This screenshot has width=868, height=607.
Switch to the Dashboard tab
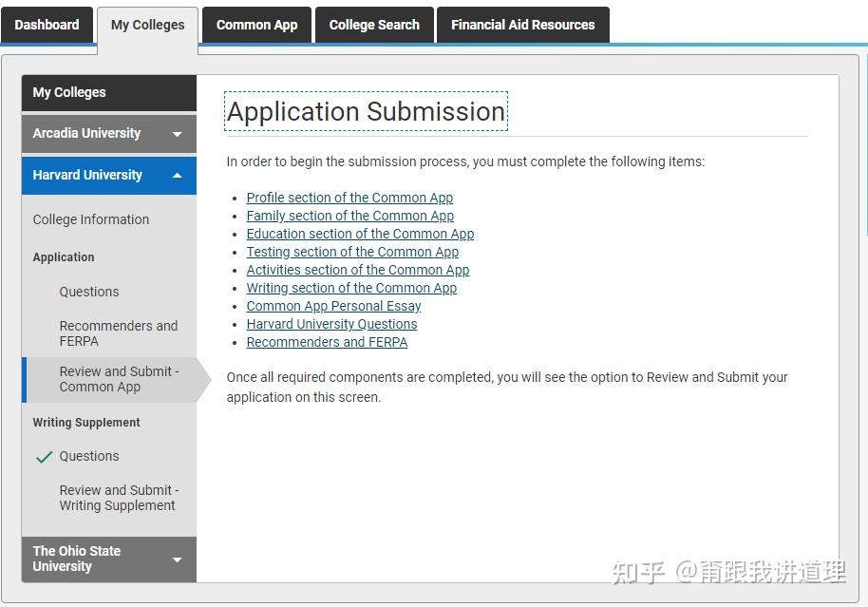[x=47, y=25]
